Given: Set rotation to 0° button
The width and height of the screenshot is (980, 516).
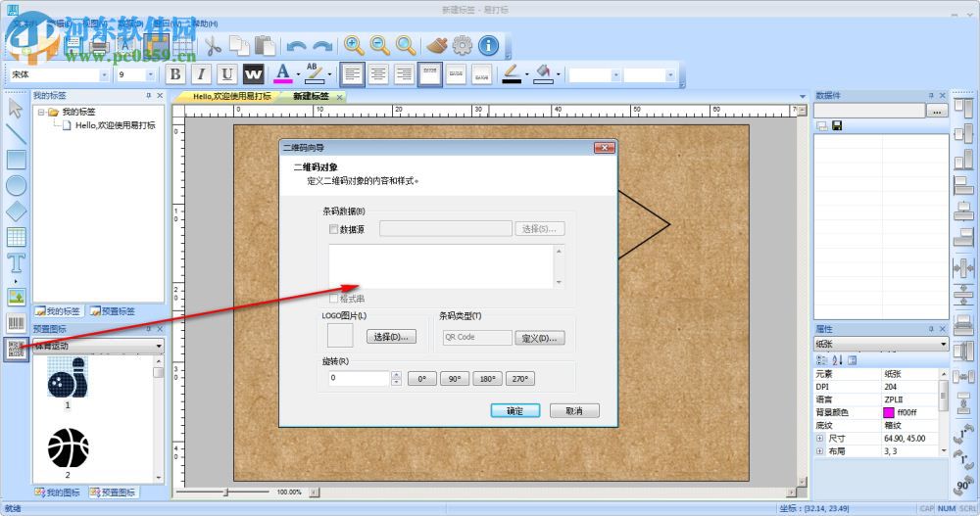Looking at the screenshot, I should [x=421, y=379].
